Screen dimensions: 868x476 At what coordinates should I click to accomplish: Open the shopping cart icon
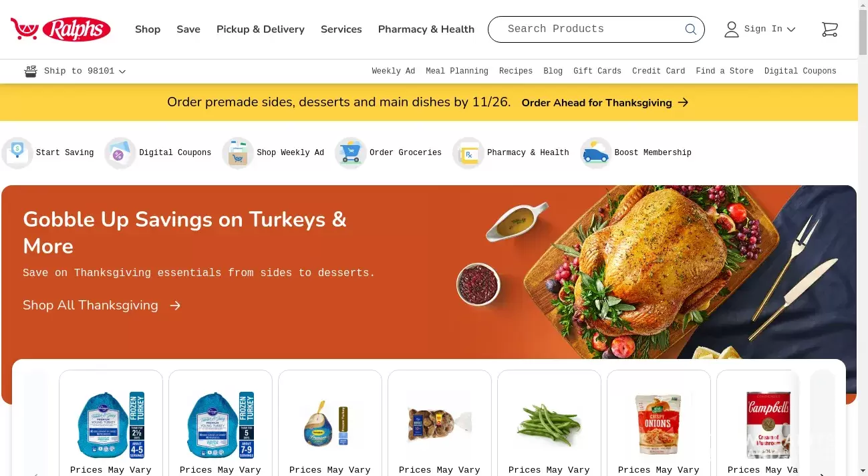pyautogui.click(x=829, y=29)
